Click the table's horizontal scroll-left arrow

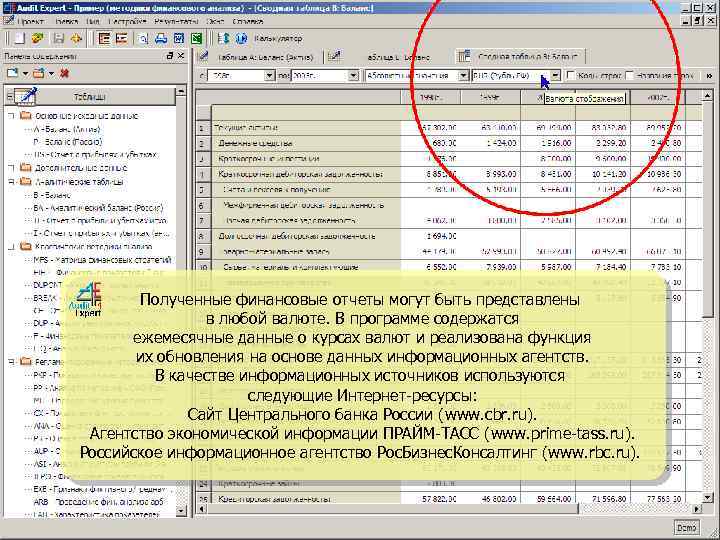(x=201, y=509)
